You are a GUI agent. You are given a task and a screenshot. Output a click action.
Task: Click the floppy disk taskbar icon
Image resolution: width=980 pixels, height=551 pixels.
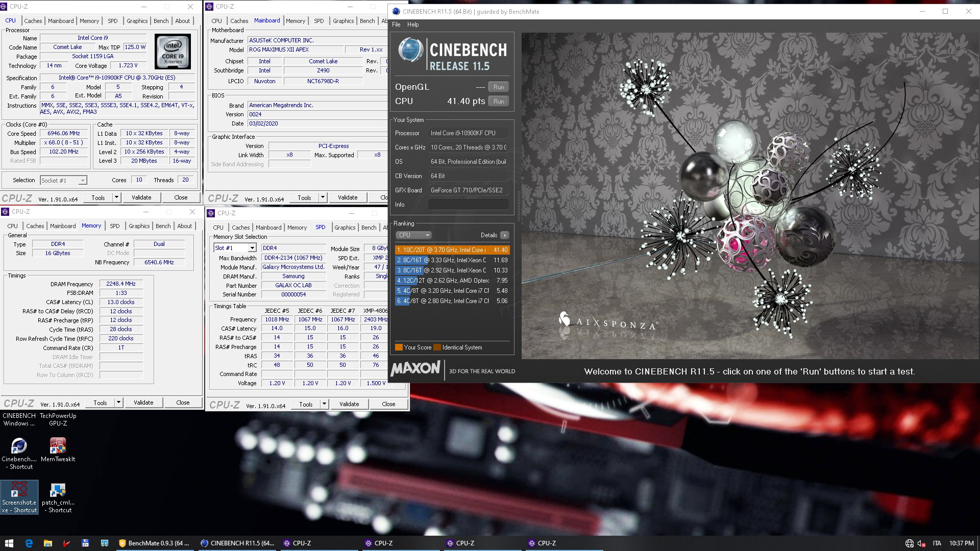[85, 543]
